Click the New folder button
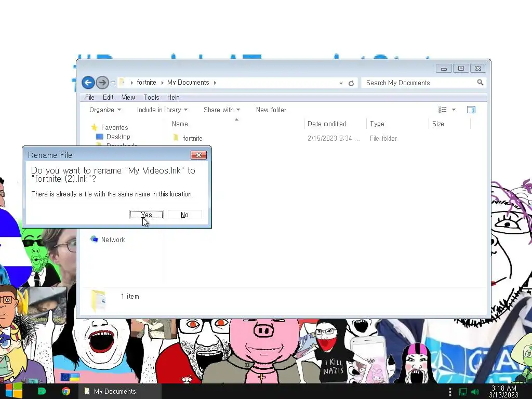This screenshot has width=532, height=399. (x=271, y=110)
